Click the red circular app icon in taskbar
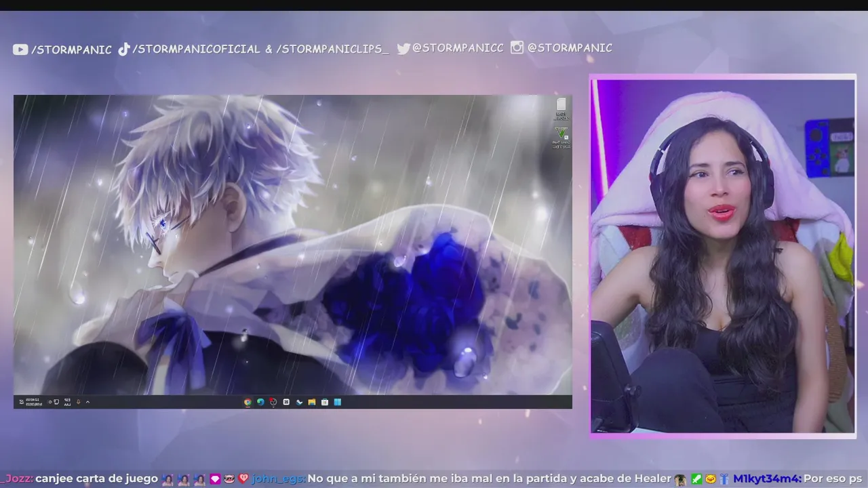The width and height of the screenshot is (868, 488). 273,402
